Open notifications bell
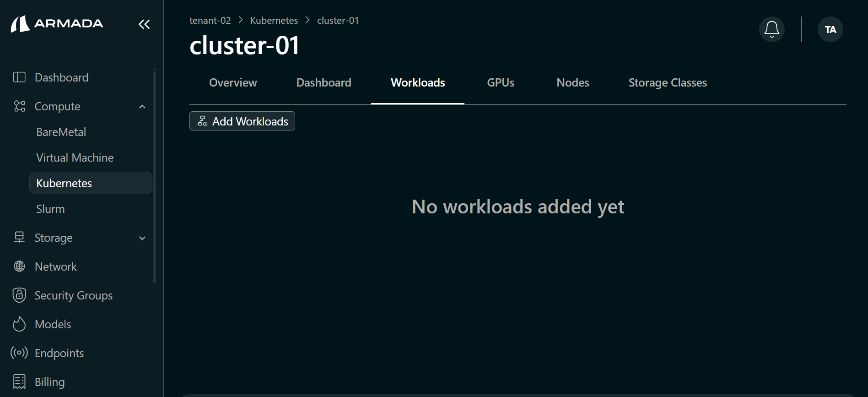Screen dimensions: 868x397 tap(772, 29)
